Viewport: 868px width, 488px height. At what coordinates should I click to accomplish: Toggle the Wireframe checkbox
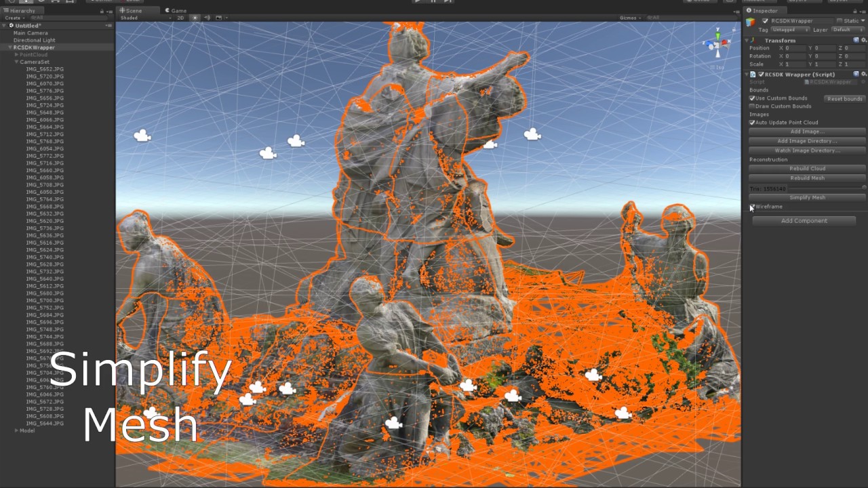coord(752,207)
